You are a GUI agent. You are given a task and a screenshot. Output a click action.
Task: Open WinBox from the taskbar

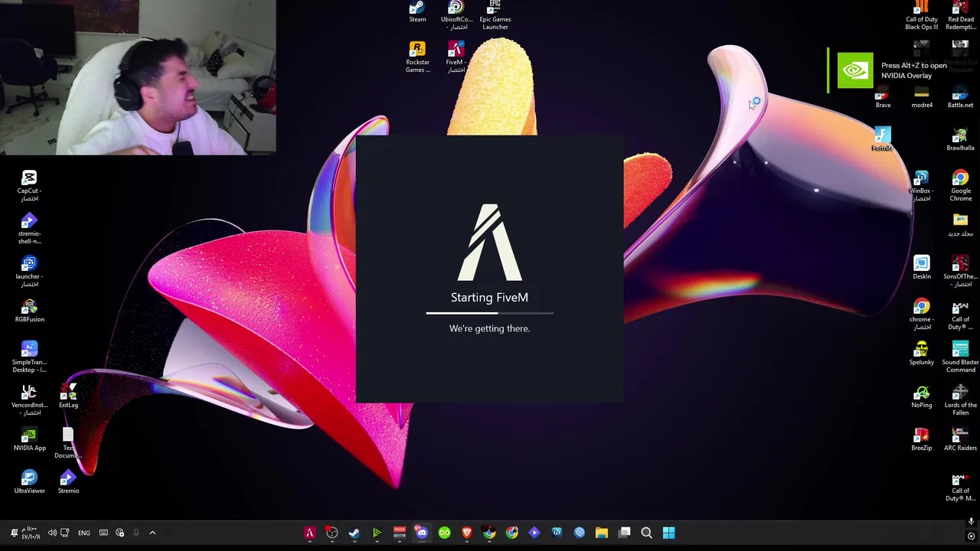557,533
